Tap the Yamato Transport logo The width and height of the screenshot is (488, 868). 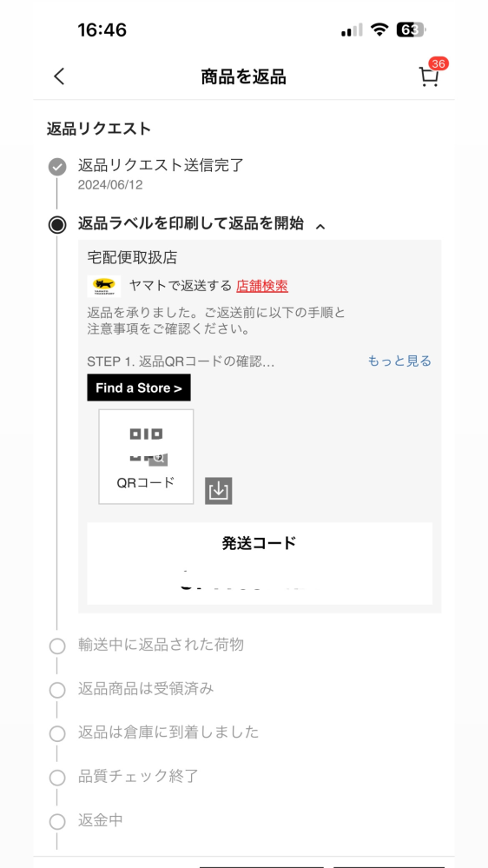(104, 286)
